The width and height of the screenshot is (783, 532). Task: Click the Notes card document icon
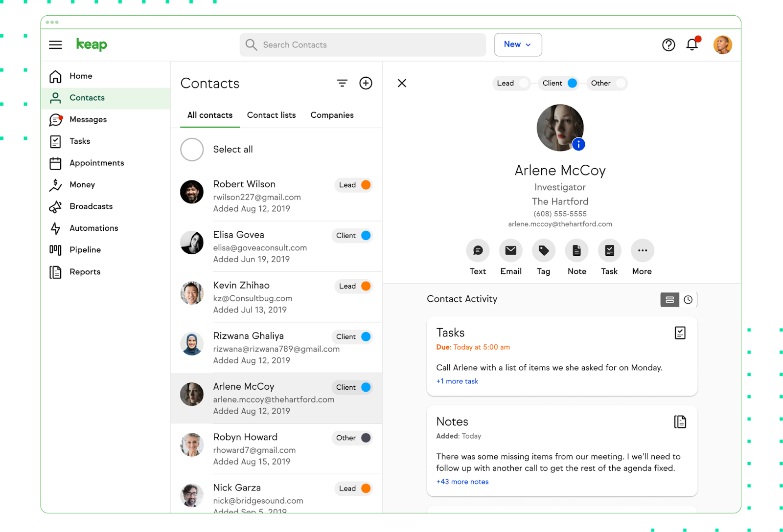tap(680, 422)
